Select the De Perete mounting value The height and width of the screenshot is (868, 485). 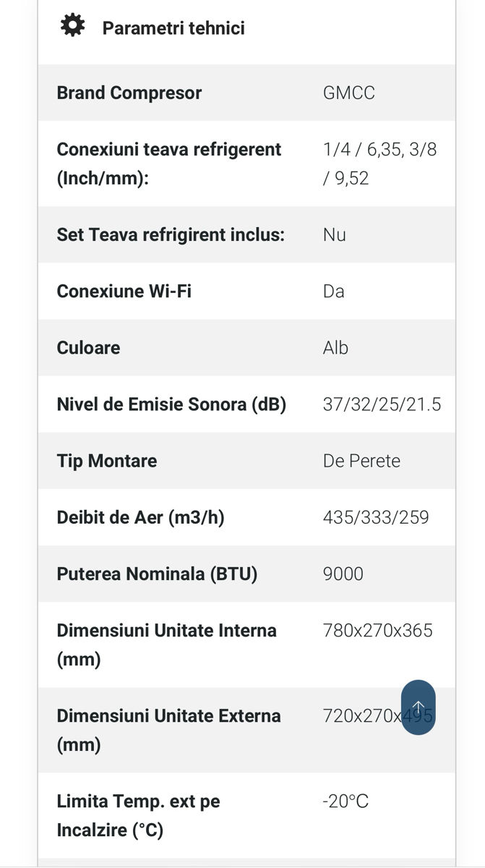(362, 461)
